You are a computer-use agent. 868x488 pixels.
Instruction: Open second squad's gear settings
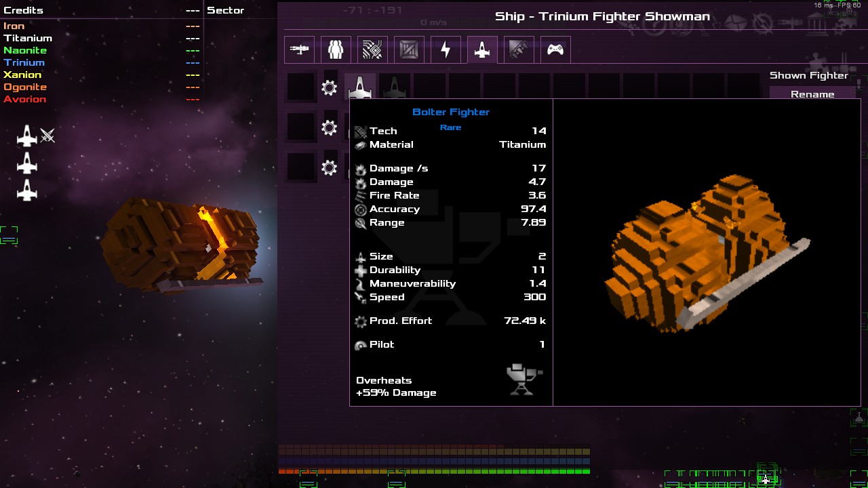pos(330,127)
